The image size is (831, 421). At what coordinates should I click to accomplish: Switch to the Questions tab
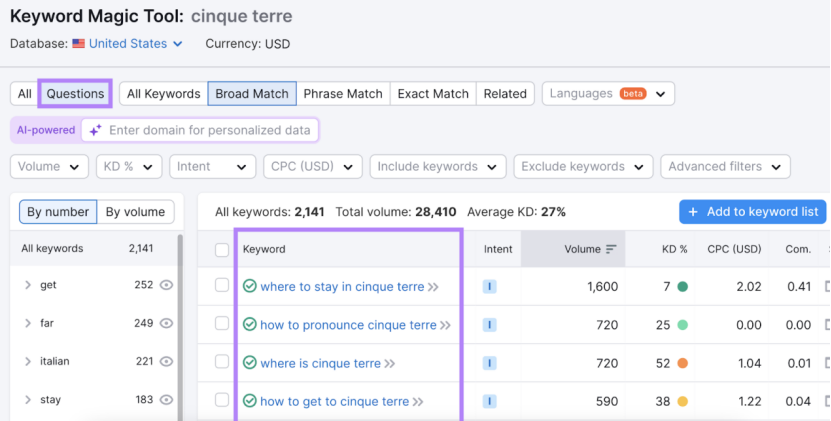tap(75, 94)
